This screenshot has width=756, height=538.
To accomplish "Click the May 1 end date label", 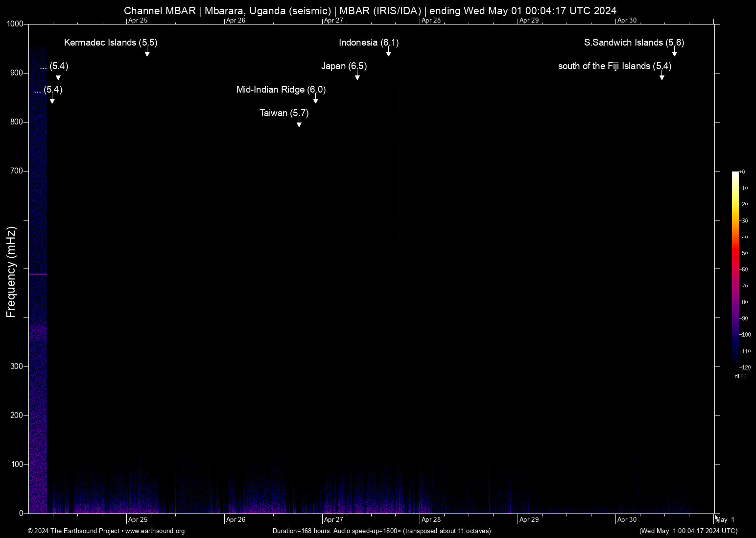I will tap(725, 519).
